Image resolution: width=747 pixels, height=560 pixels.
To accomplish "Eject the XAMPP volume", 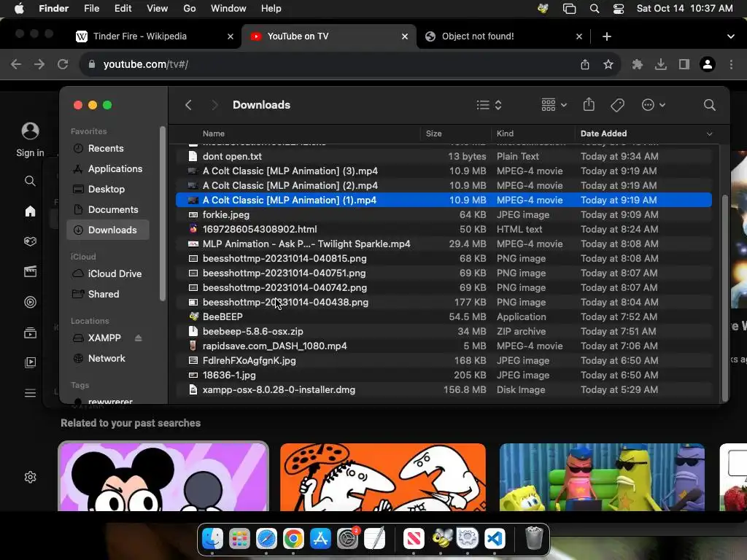I will 138,338.
